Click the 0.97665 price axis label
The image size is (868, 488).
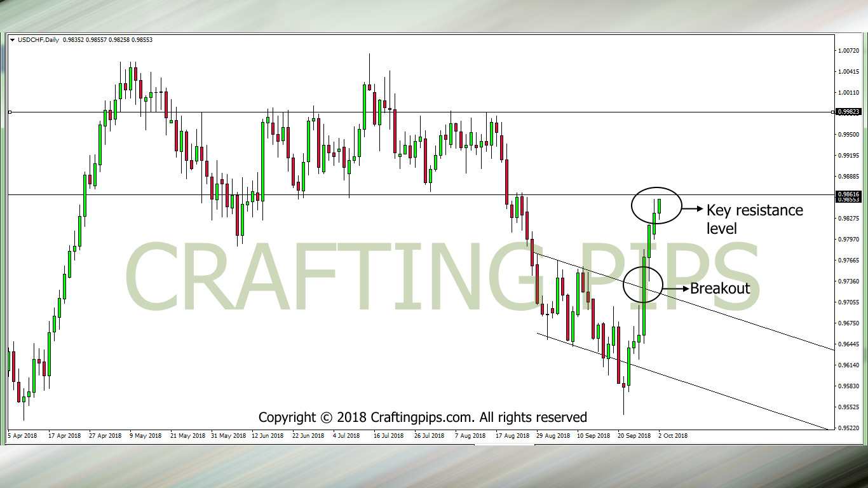pos(849,260)
